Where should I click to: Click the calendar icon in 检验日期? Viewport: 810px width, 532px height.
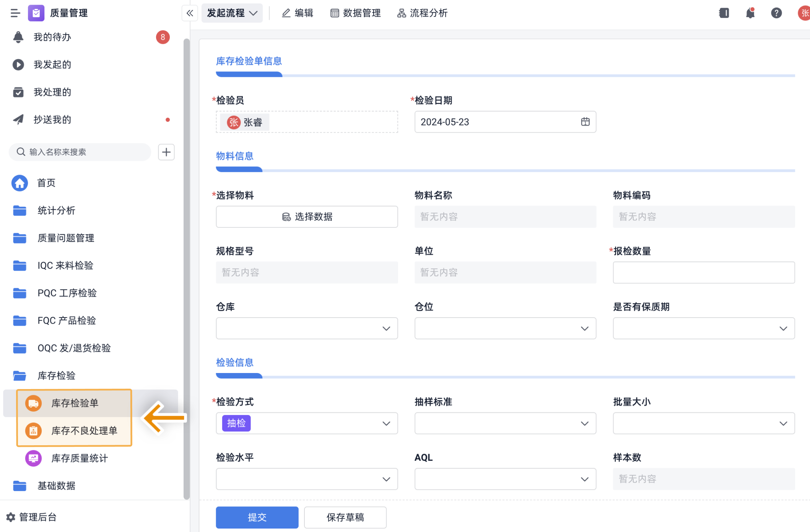pyautogui.click(x=585, y=122)
